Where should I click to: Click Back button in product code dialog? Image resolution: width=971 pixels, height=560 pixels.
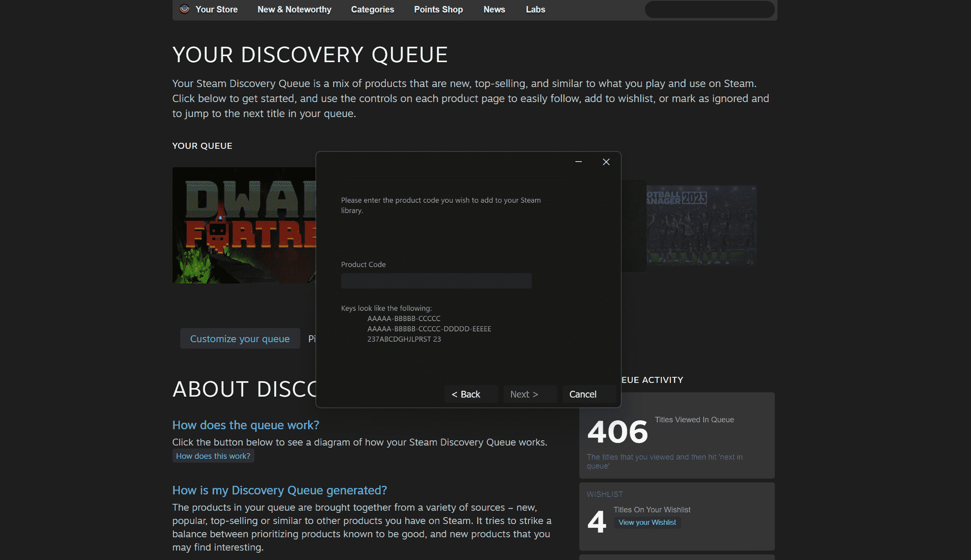coord(466,394)
